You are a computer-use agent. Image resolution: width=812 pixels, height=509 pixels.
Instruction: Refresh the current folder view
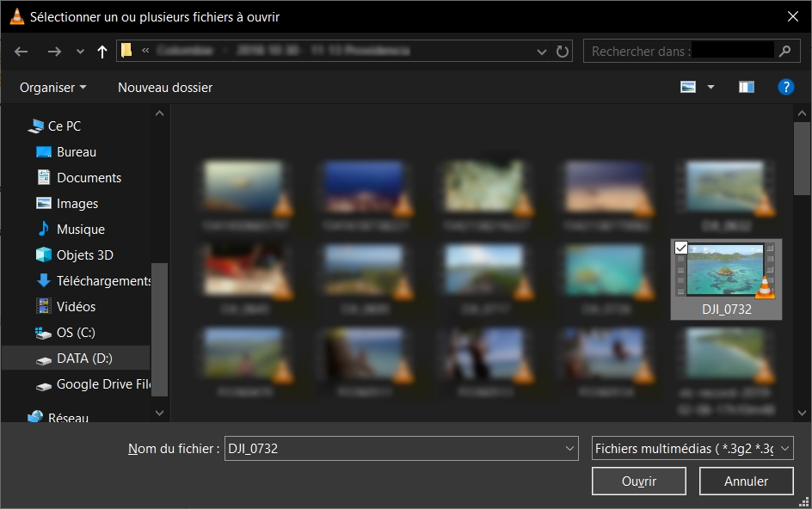(563, 51)
